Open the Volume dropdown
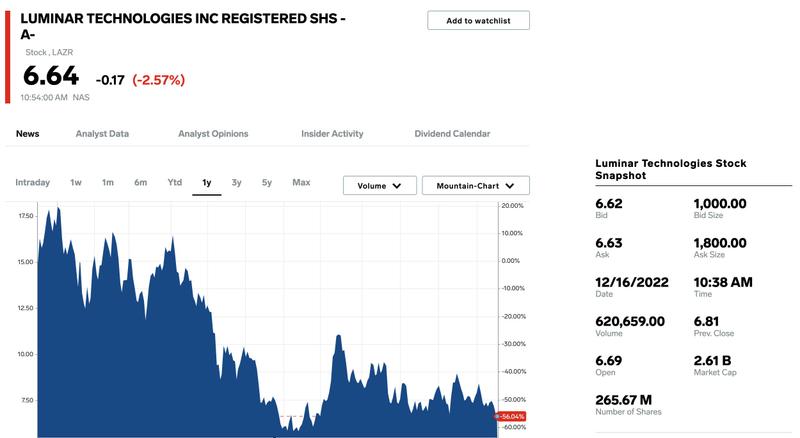800x438 pixels. (x=380, y=186)
